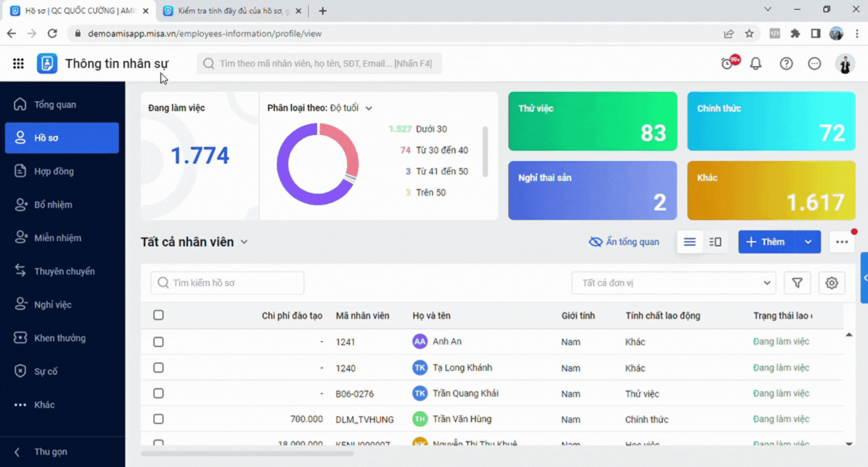Click the Tìm kiếm hồ sơ search field
The height and width of the screenshot is (467, 868).
227,283
